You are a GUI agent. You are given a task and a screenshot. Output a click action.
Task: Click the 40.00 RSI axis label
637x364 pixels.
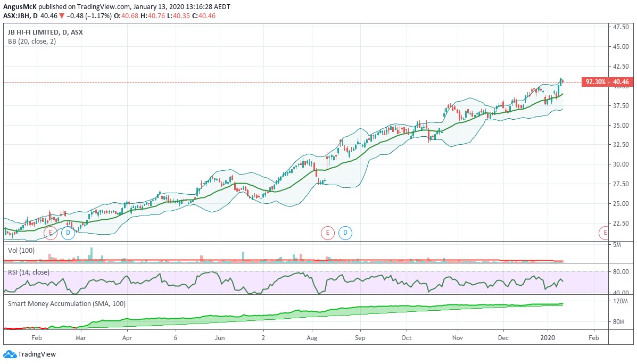point(621,293)
